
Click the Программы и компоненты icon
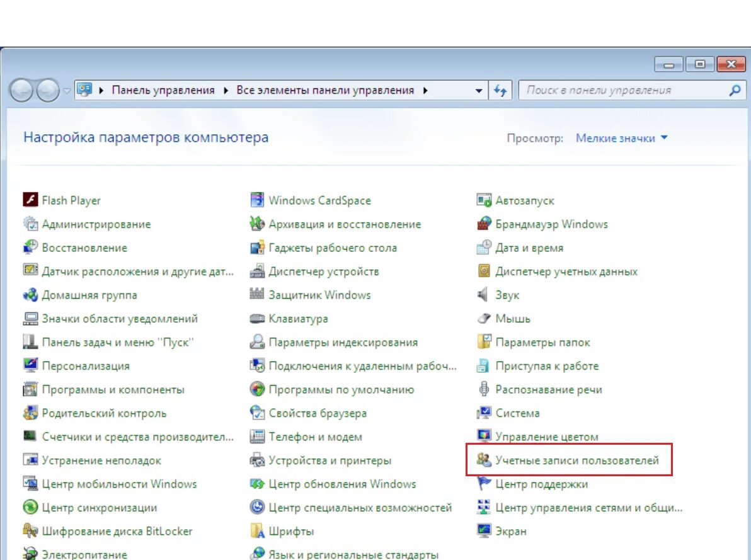coord(30,389)
